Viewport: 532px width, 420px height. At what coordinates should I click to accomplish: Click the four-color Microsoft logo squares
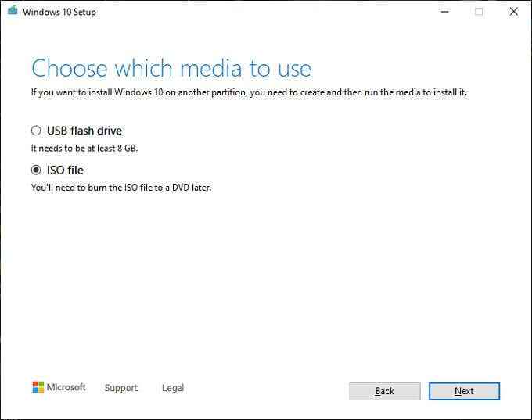pyautogui.click(x=38, y=387)
